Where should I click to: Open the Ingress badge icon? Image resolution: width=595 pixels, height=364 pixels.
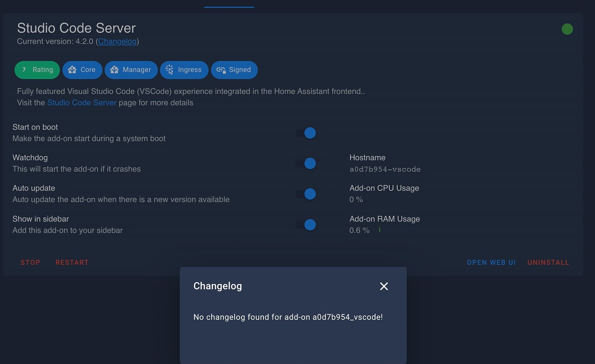(x=169, y=69)
